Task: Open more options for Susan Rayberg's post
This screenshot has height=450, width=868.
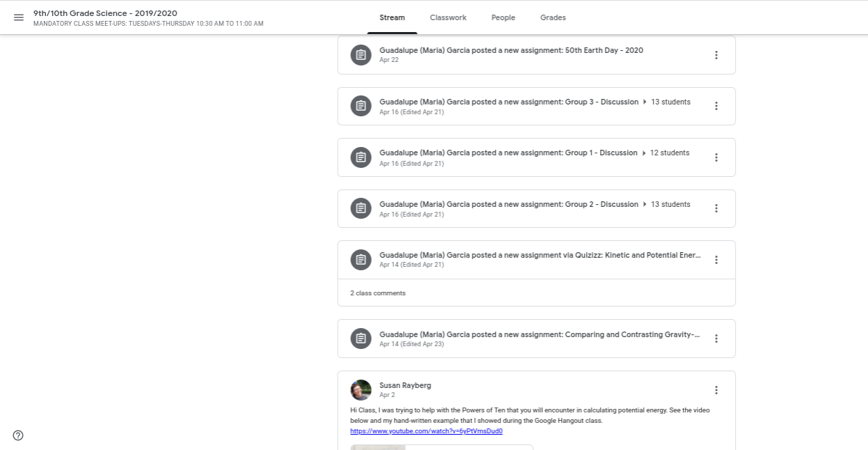Action: coord(716,390)
